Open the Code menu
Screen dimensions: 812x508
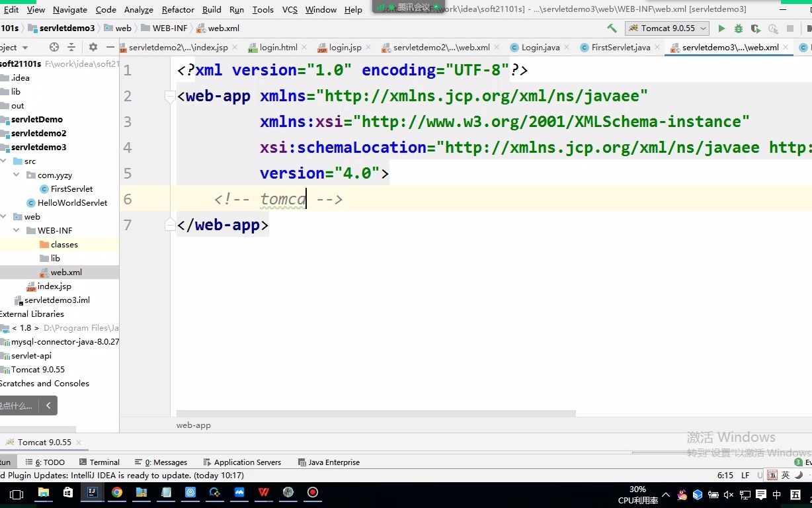[106, 10]
